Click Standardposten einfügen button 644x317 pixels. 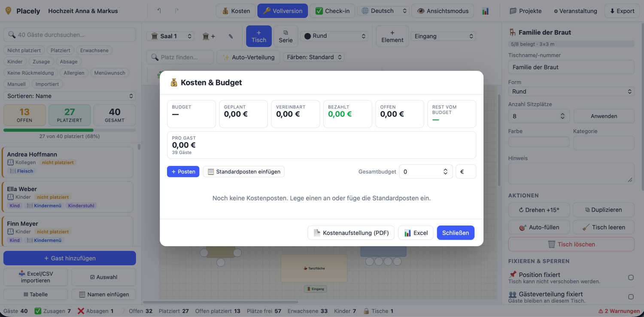tap(243, 171)
